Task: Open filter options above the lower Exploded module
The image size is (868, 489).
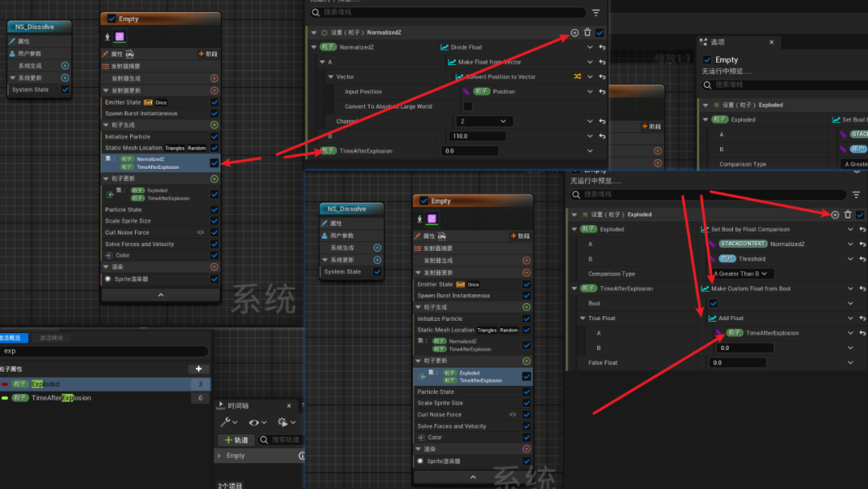Action: (857, 195)
